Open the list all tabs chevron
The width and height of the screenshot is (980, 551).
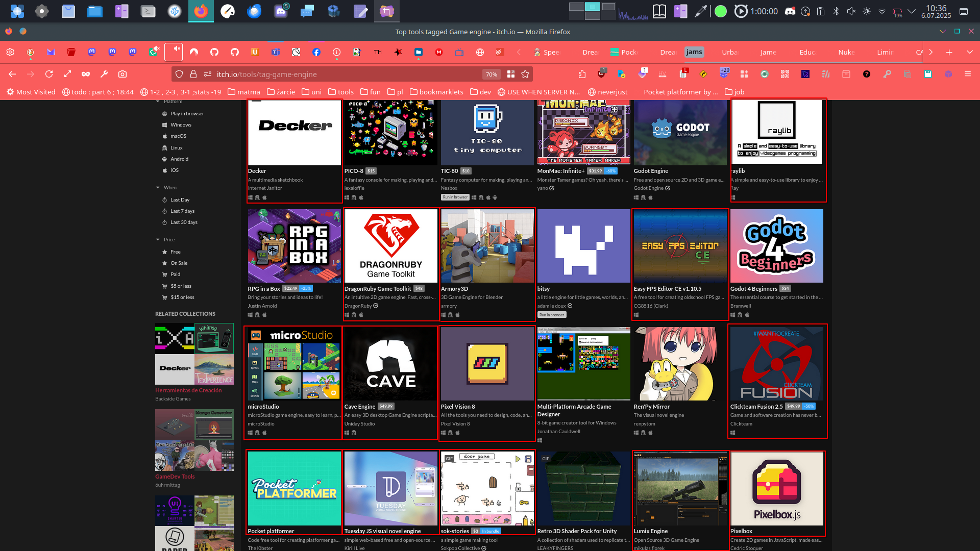click(970, 52)
